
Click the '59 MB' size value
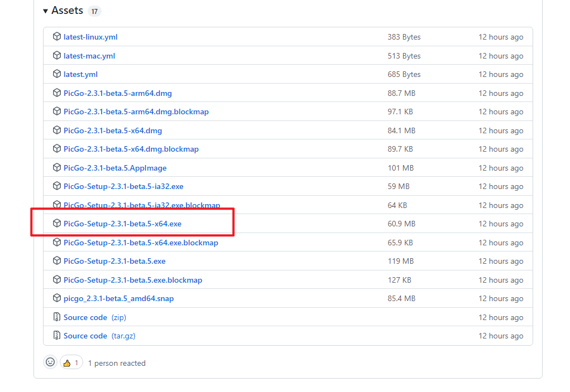(x=399, y=187)
